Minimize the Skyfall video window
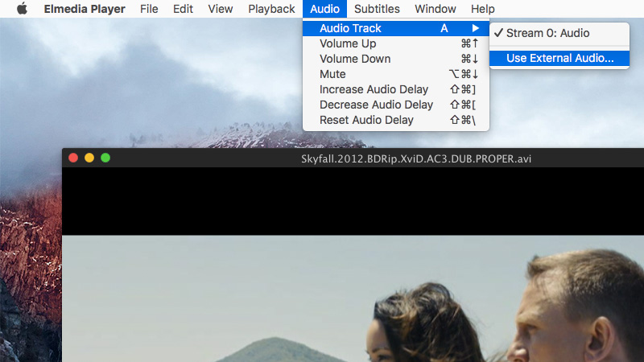The image size is (644, 362). coord(89,158)
